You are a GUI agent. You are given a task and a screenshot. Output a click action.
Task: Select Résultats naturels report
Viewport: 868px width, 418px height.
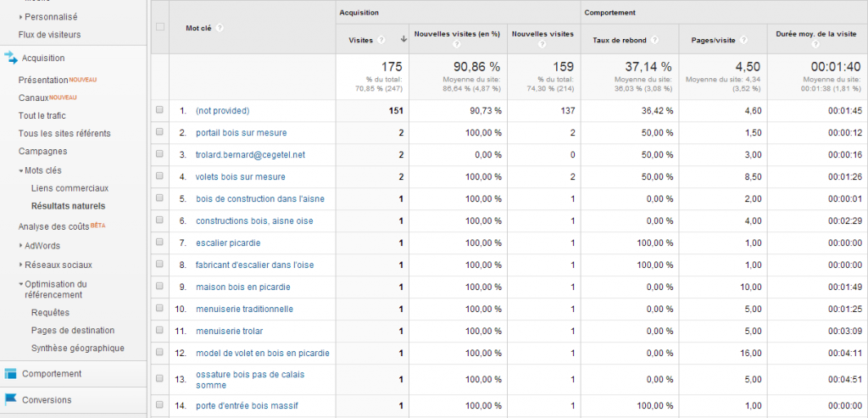pyautogui.click(x=68, y=206)
